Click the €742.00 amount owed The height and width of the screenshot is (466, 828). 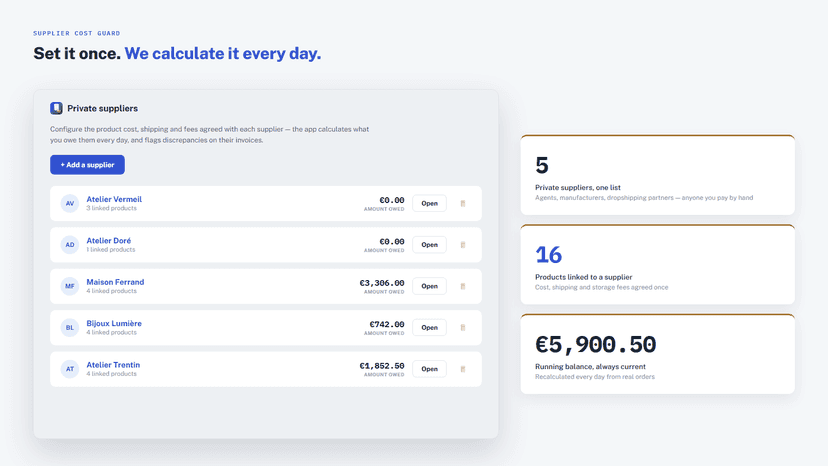click(387, 324)
